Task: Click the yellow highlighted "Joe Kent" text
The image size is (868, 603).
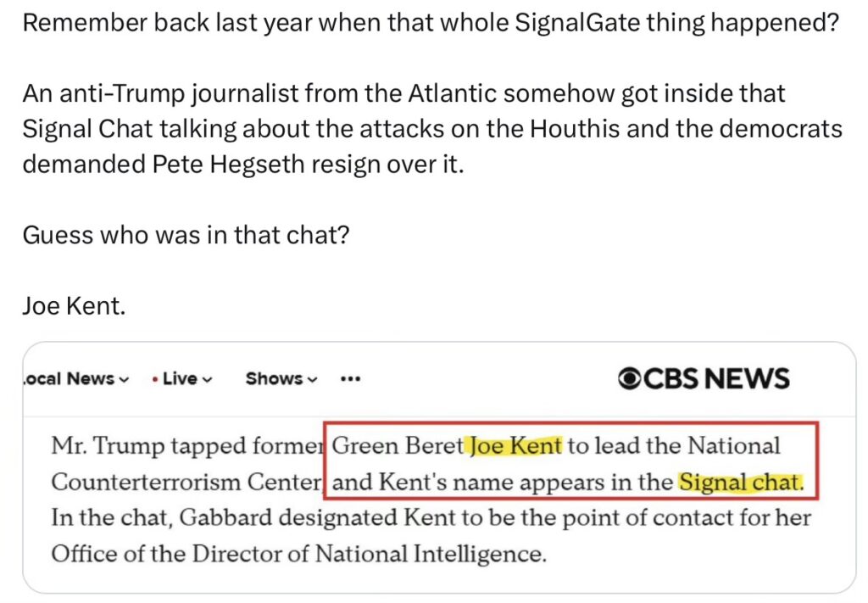Action: 515,445
